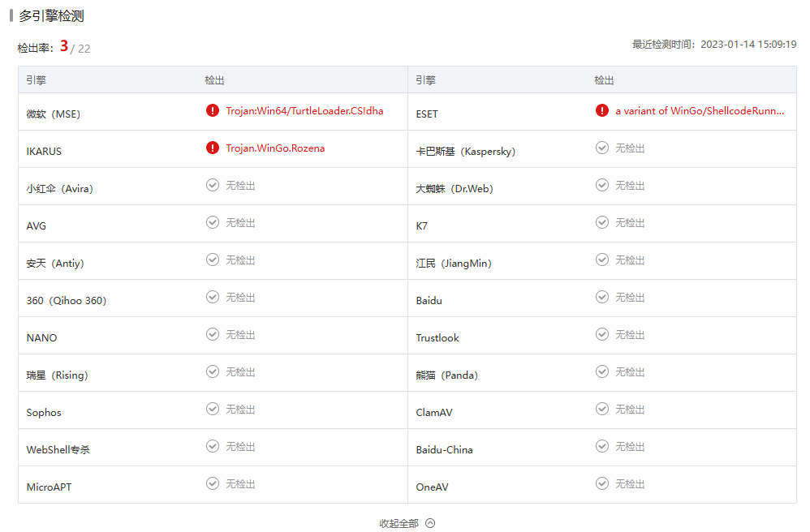Select the AVG engine name
Image resolution: width=810 pixels, height=532 pixels.
[x=37, y=226]
